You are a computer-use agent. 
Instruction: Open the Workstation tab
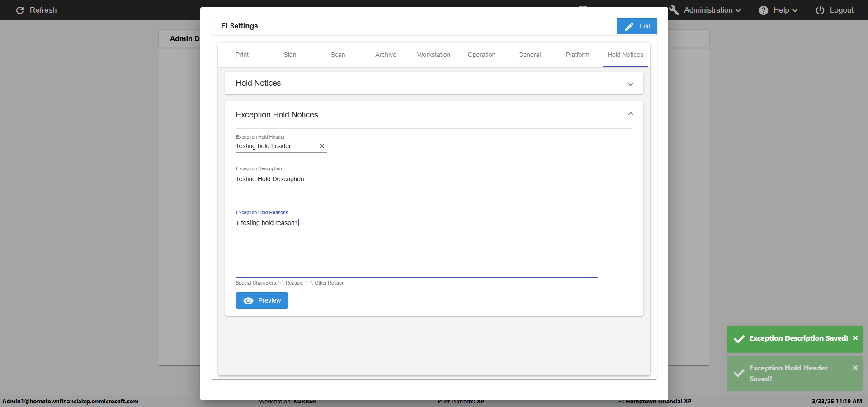tap(434, 55)
